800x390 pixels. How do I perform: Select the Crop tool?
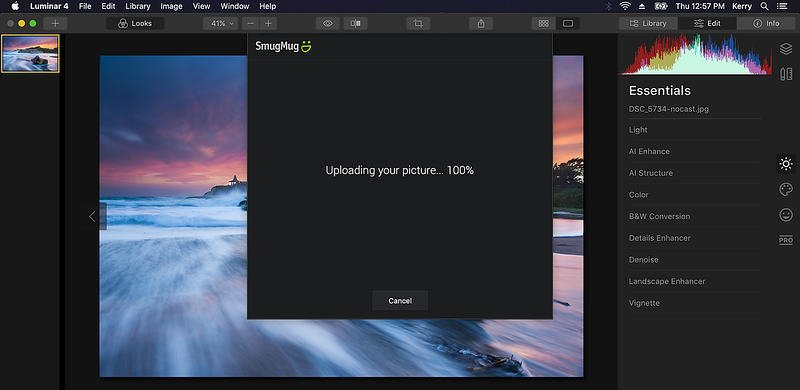(418, 23)
